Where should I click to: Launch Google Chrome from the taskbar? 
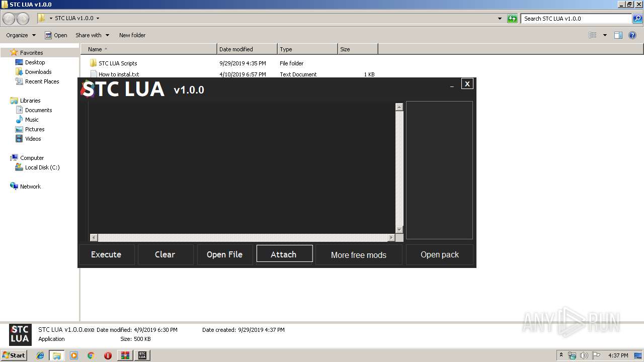pyautogui.click(x=91, y=355)
